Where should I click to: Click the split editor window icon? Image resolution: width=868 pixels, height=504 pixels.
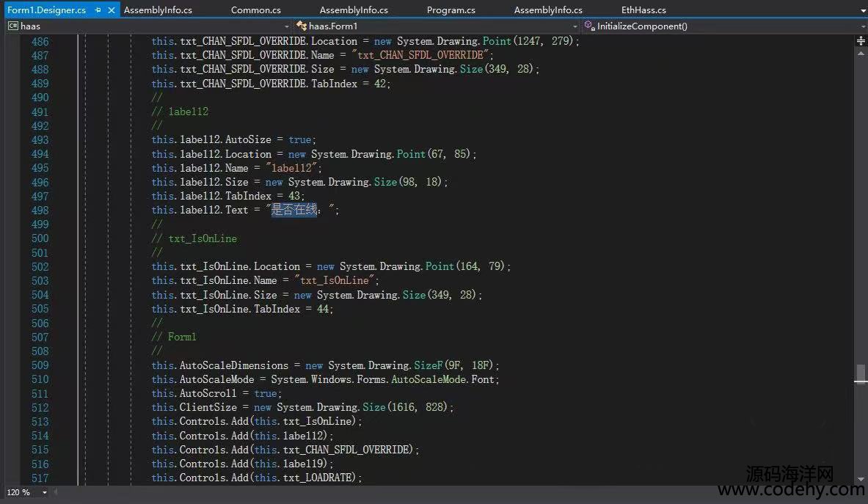pos(861,40)
